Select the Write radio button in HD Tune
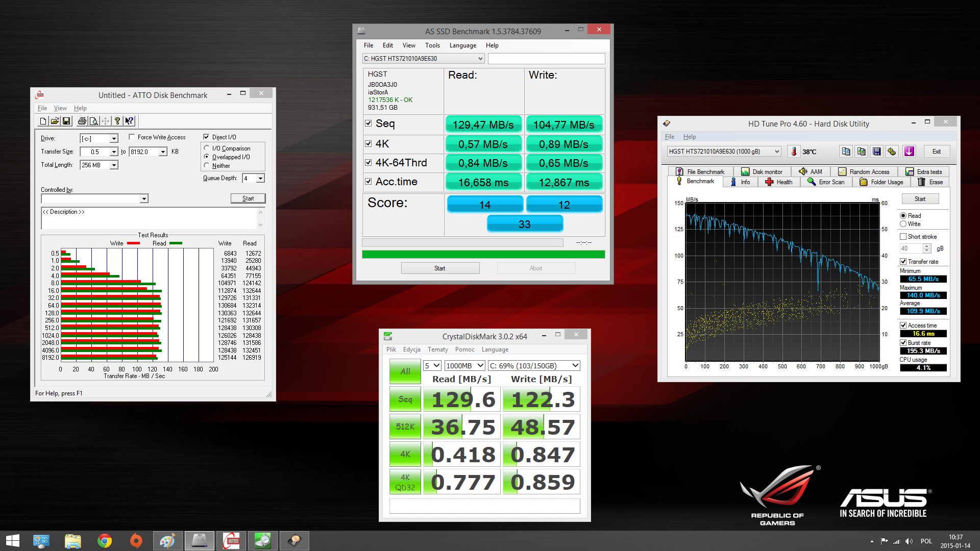980x551 pixels. pyautogui.click(x=903, y=223)
